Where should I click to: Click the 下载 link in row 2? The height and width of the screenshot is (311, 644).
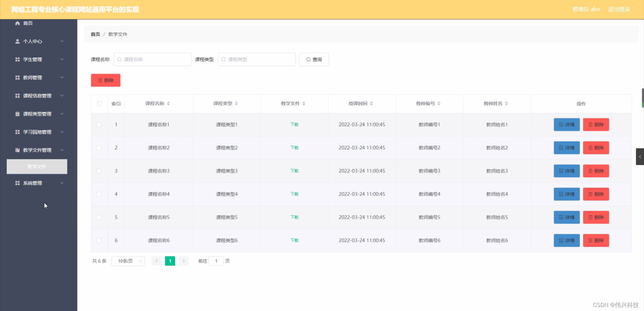click(x=294, y=148)
